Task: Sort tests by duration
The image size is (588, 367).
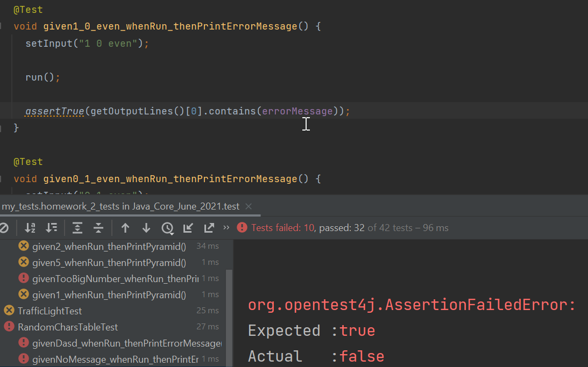Action: [51, 228]
